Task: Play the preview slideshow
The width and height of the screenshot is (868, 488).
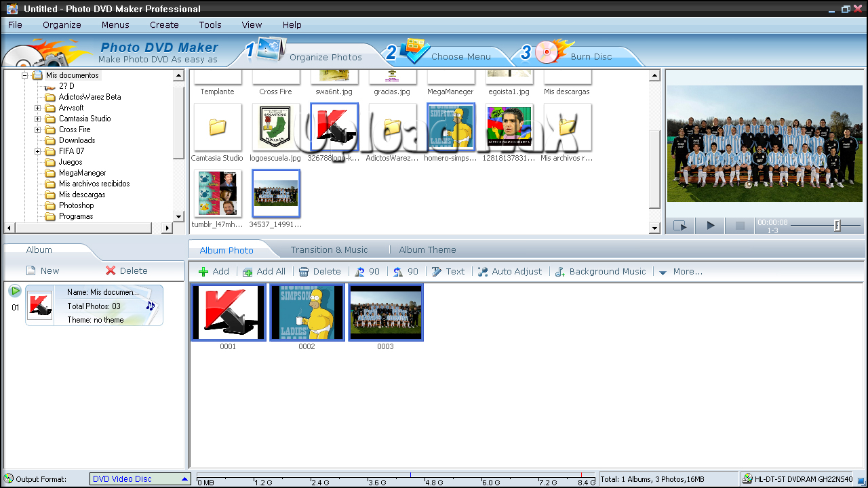Action: pos(711,226)
